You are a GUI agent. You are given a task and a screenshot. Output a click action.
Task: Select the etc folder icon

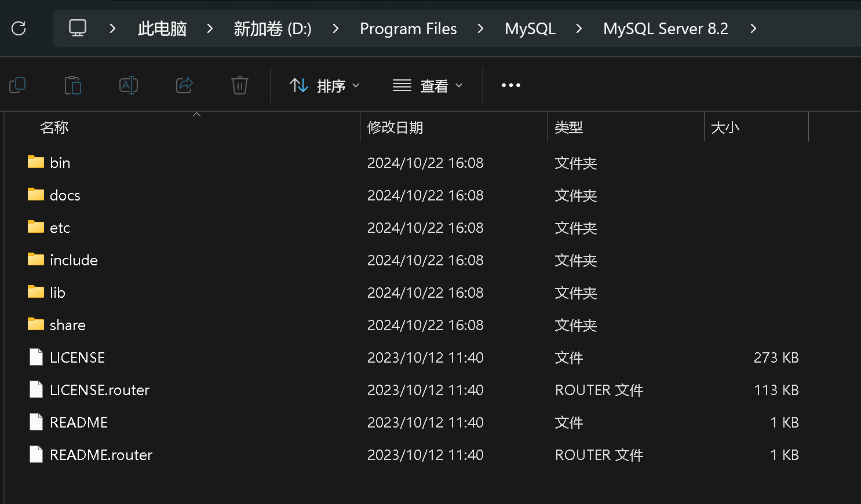pyautogui.click(x=36, y=227)
